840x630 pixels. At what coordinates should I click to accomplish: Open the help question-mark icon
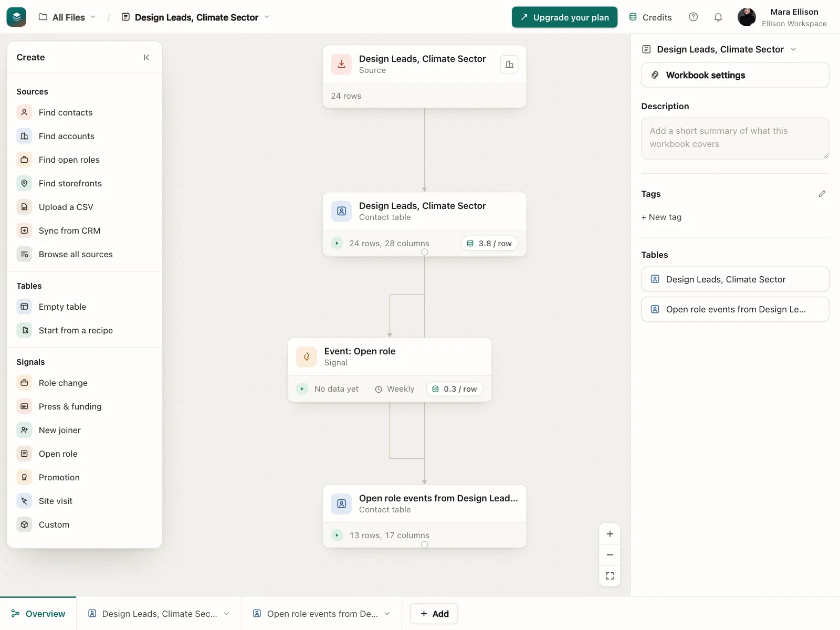pyautogui.click(x=693, y=17)
